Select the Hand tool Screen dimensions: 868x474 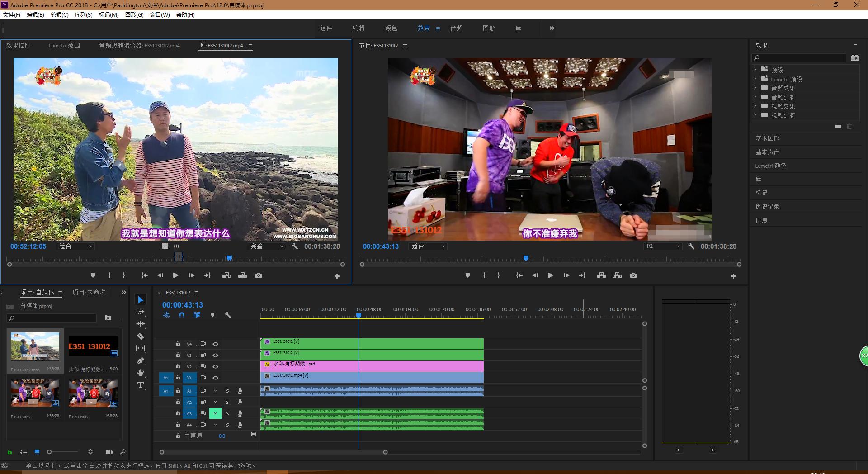click(x=141, y=373)
